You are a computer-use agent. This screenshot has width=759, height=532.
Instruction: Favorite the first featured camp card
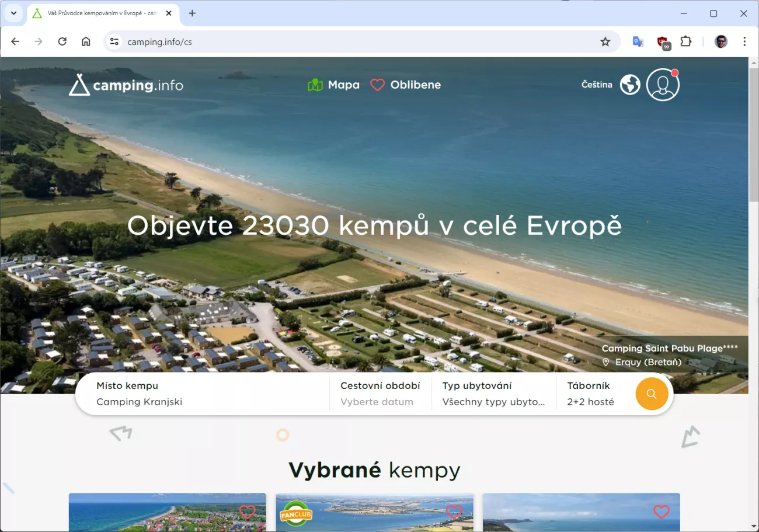[x=247, y=512]
